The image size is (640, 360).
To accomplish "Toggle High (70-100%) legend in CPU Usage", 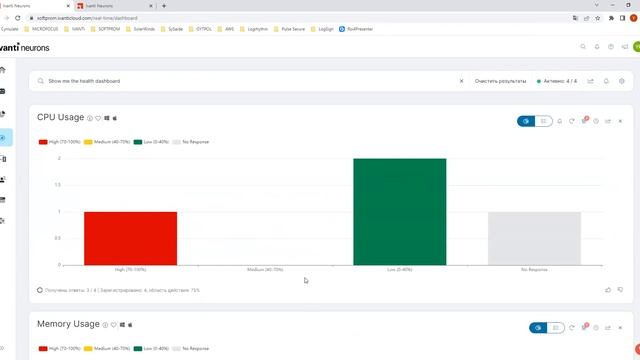I will tap(60, 142).
